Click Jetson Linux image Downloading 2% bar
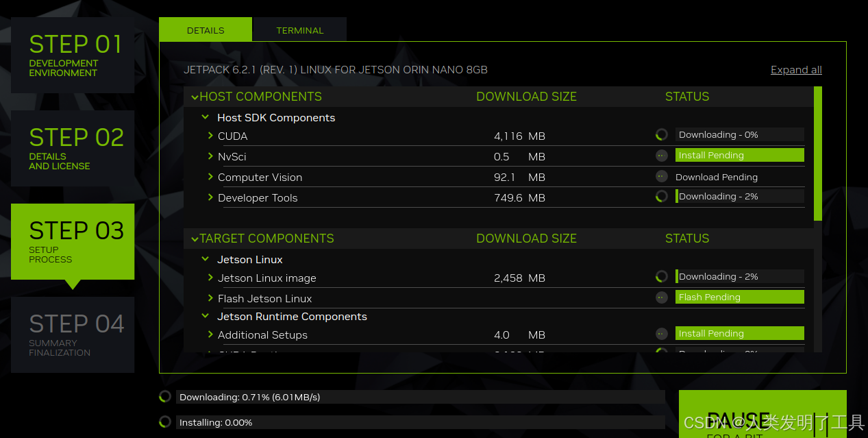 [x=740, y=277]
